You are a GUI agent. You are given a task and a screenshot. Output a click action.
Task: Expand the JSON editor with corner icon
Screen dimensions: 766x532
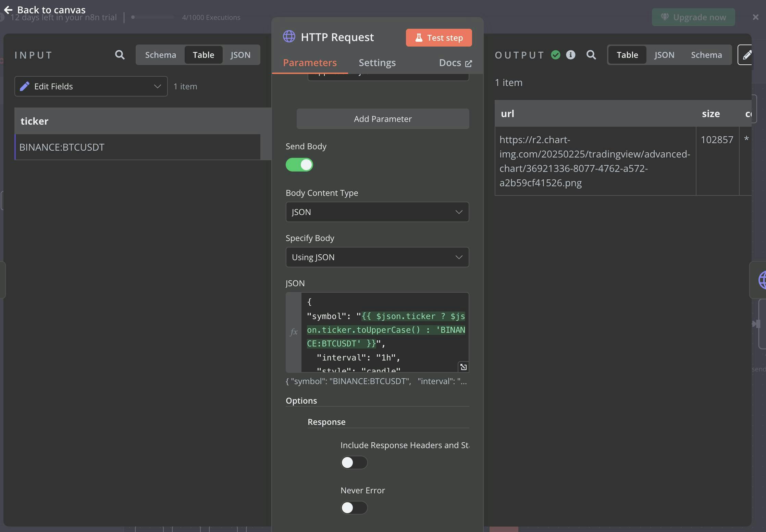coord(463,367)
